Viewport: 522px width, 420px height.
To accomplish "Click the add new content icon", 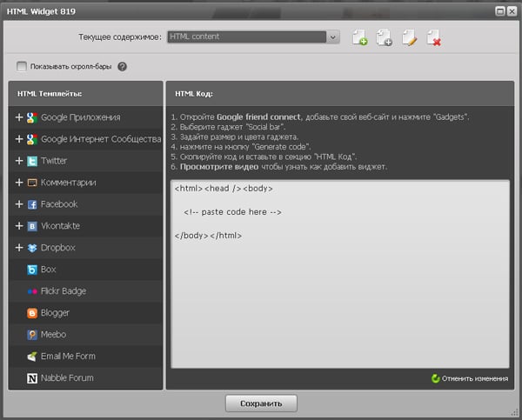I will click(x=360, y=37).
